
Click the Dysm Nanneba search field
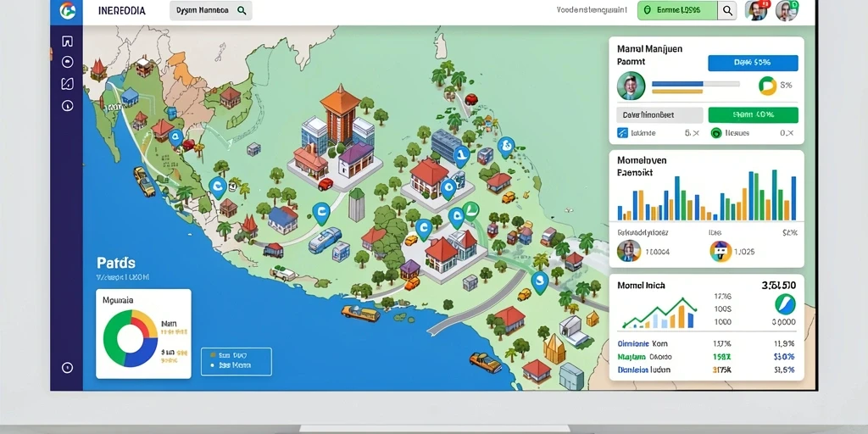coord(211,10)
